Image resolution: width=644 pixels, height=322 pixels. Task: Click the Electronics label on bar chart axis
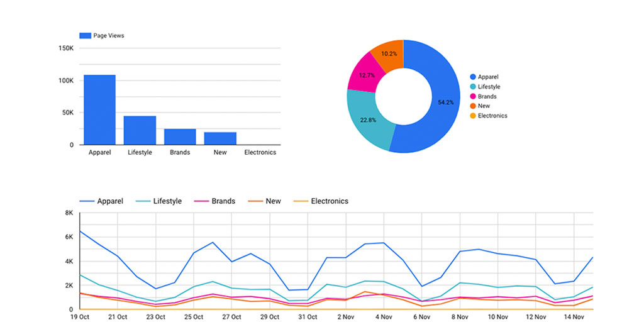(x=260, y=153)
